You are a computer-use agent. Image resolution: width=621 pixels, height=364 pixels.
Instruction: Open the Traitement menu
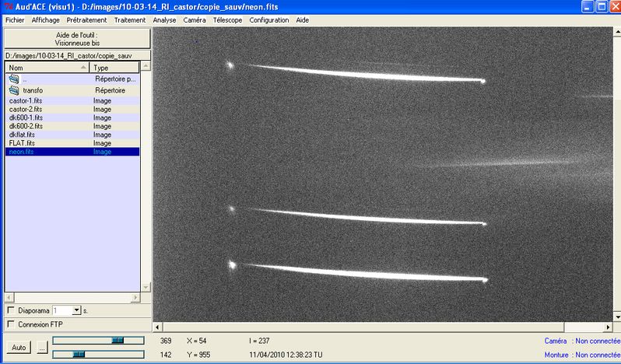click(130, 20)
